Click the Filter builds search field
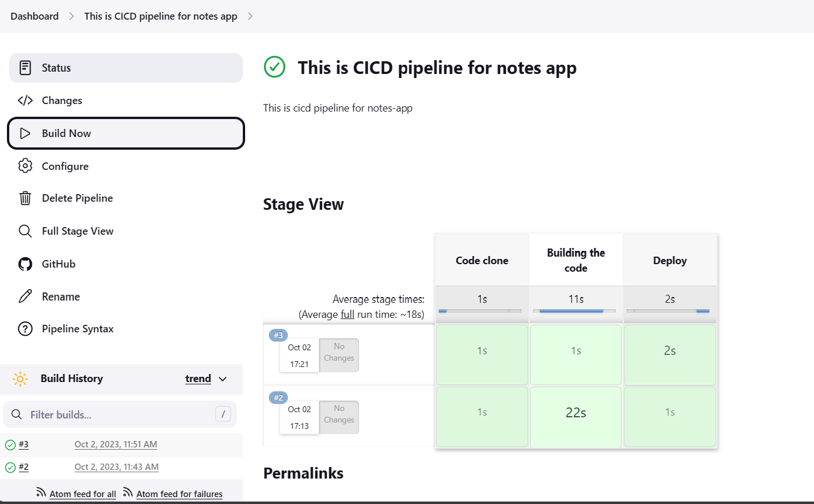Viewport: 814px width, 504px height. 120,414
